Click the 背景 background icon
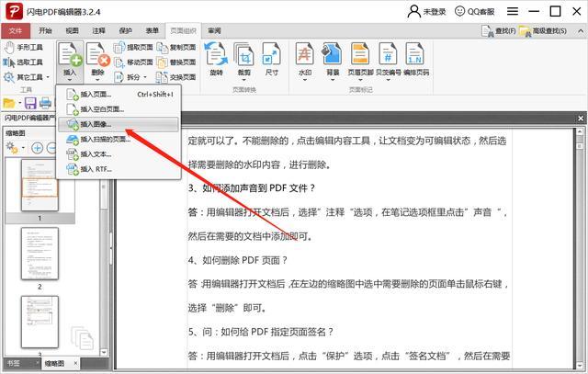Viewport: 588px width, 374px height. click(x=333, y=54)
